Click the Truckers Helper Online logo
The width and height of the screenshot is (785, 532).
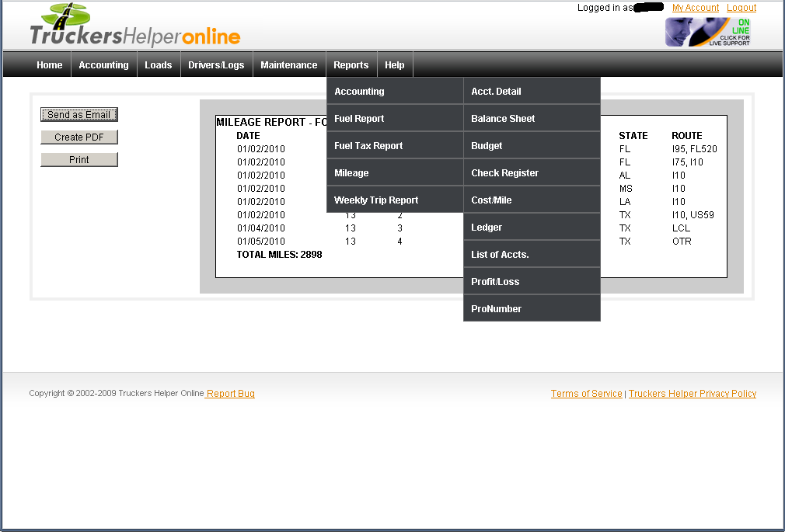[x=134, y=27]
